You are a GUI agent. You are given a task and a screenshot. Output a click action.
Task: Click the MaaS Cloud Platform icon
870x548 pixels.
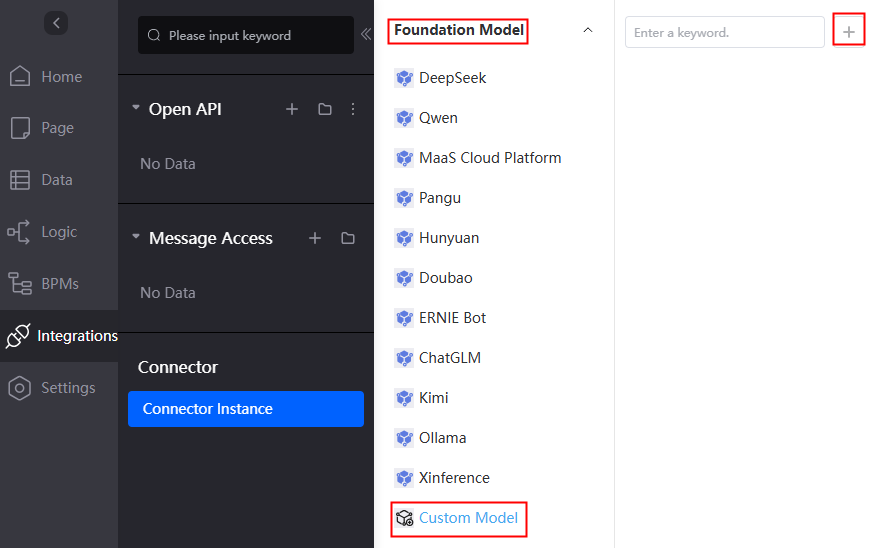click(404, 158)
